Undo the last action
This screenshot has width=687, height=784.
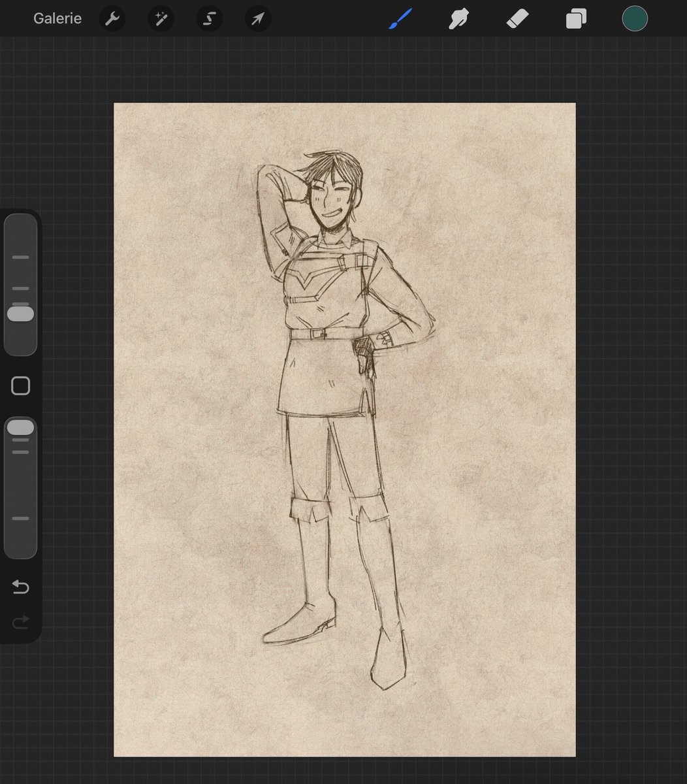pos(20,587)
